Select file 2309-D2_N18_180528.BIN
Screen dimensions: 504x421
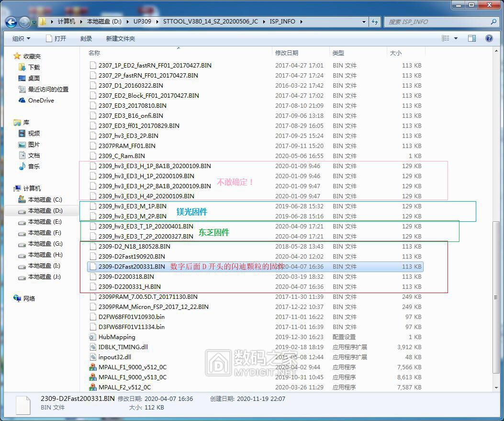point(134,246)
